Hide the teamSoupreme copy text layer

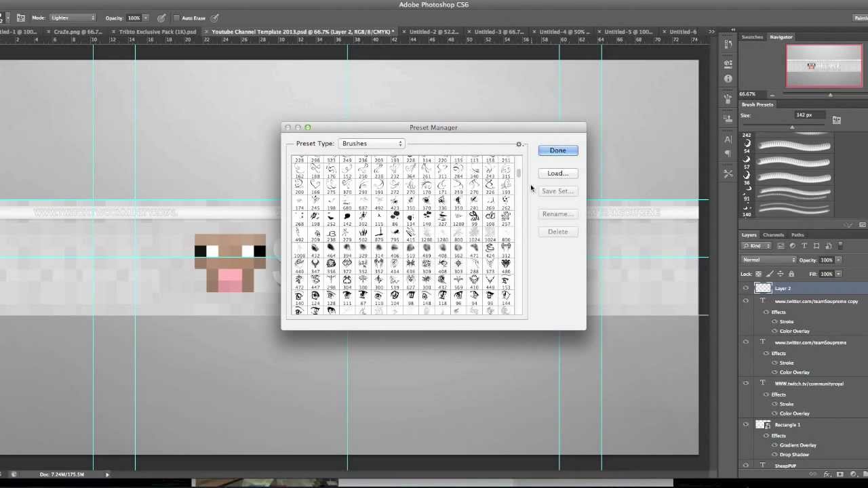coord(746,301)
